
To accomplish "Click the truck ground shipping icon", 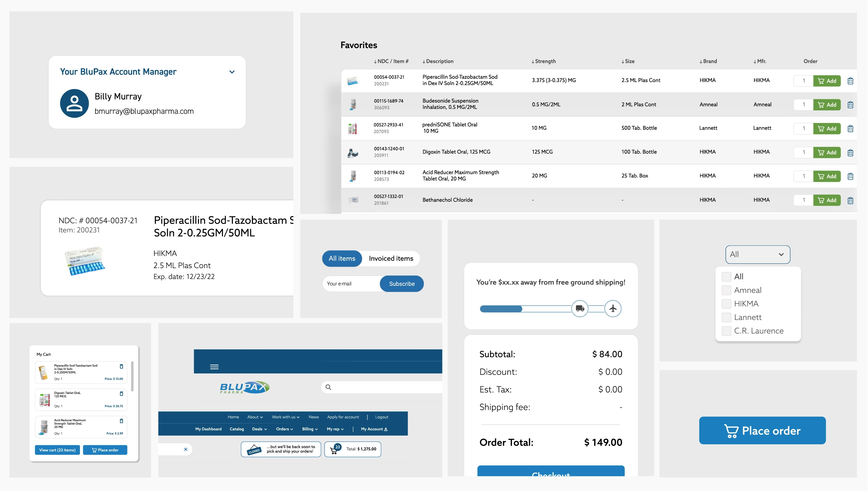I will tap(579, 308).
